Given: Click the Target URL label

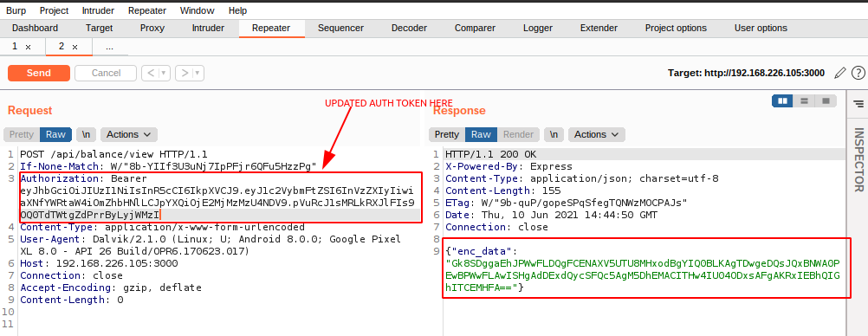Looking at the screenshot, I should tap(746, 73).
